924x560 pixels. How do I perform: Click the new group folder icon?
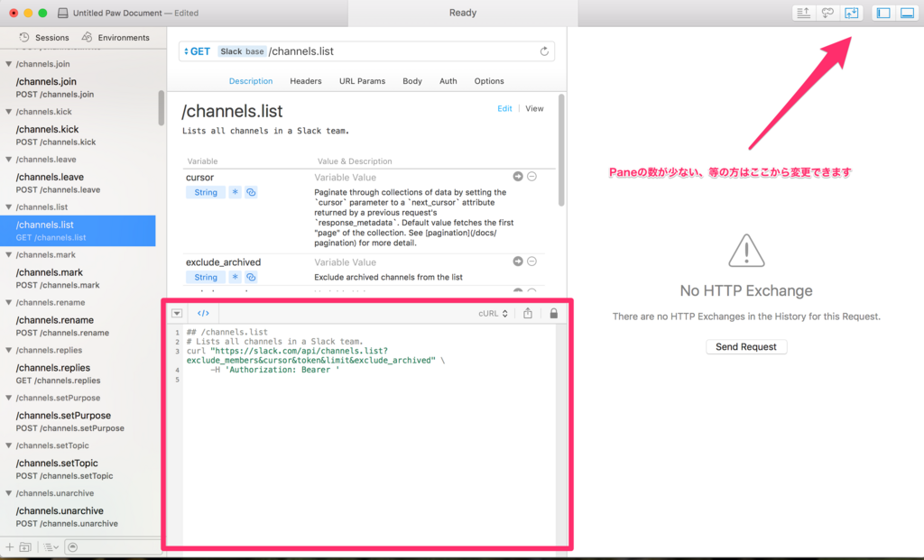click(x=25, y=547)
